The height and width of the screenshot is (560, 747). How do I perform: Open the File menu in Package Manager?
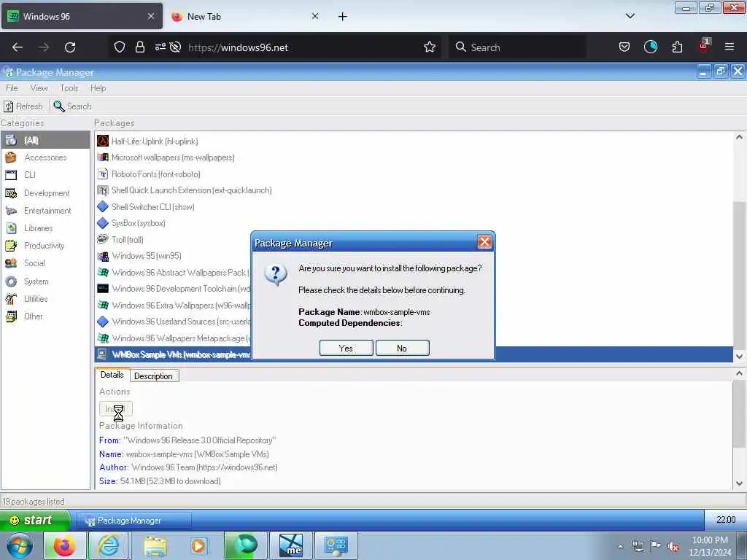(12, 88)
